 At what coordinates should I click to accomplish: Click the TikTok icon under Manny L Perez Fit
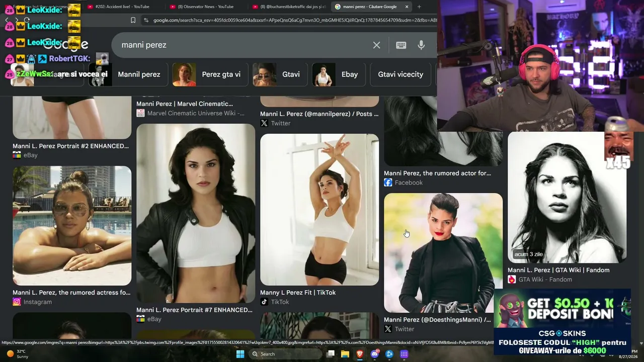(x=264, y=302)
